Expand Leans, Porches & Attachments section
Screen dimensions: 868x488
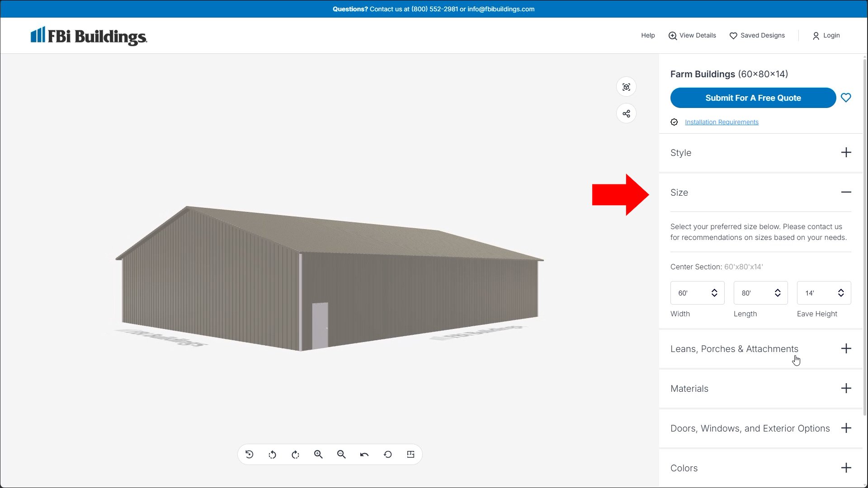tap(846, 349)
